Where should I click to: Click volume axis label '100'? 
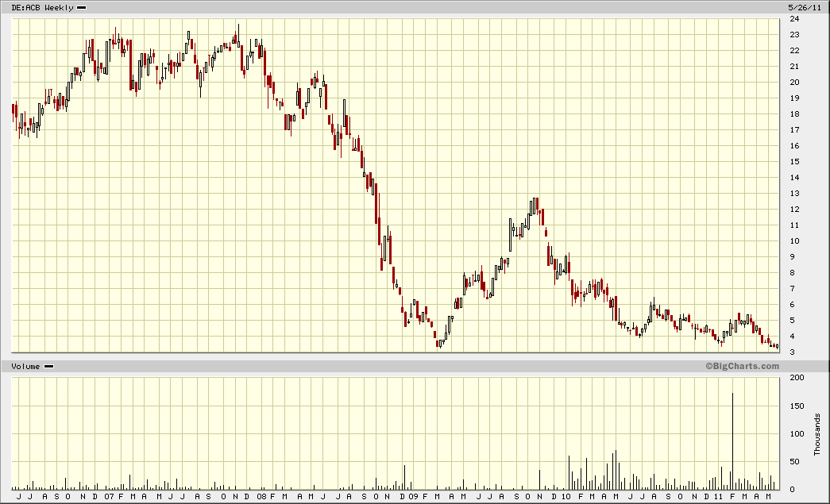(x=797, y=433)
